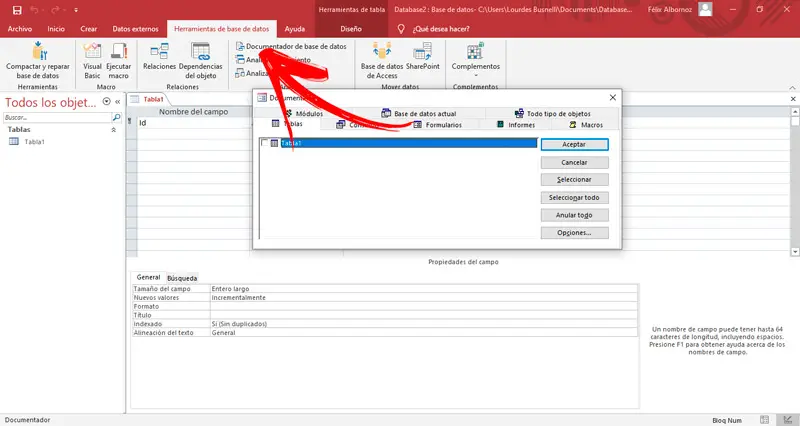
Task: Select Herramientas de base de datos tab
Action: click(x=221, y=29)
